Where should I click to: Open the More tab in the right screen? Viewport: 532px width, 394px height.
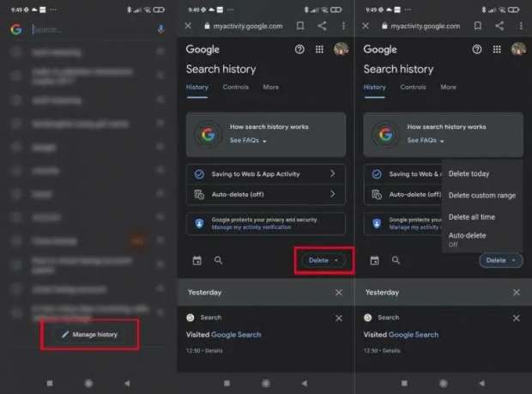pos(448,87)
